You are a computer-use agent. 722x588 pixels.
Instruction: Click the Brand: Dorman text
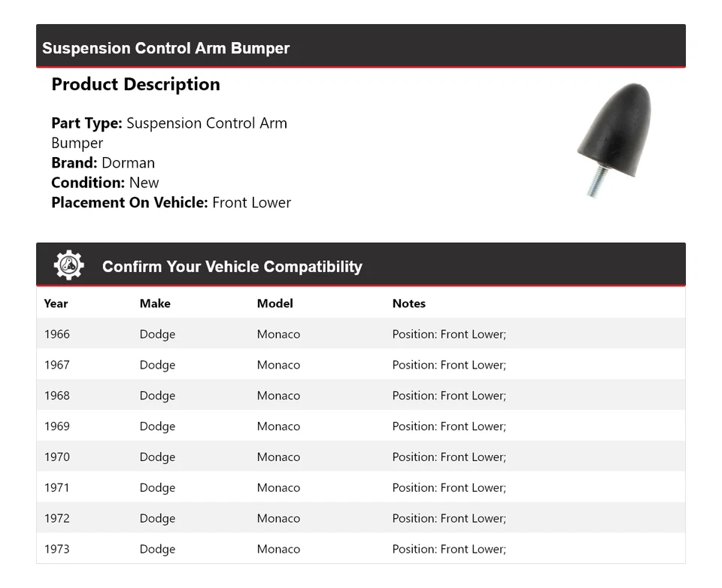pyautogui.click(x=103, y=162)
